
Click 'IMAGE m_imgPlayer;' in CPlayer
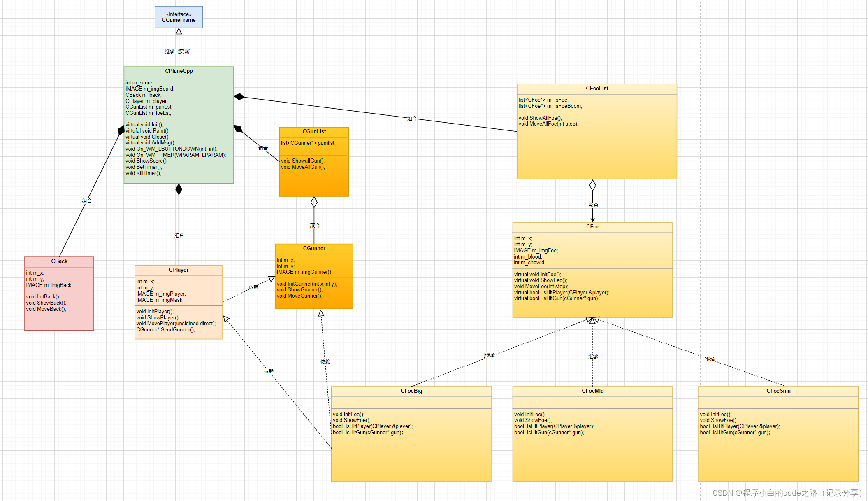click(161, 294)
